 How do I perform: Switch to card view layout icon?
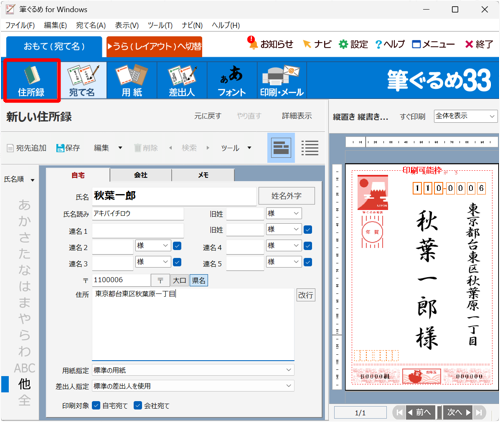coord(281,148)
